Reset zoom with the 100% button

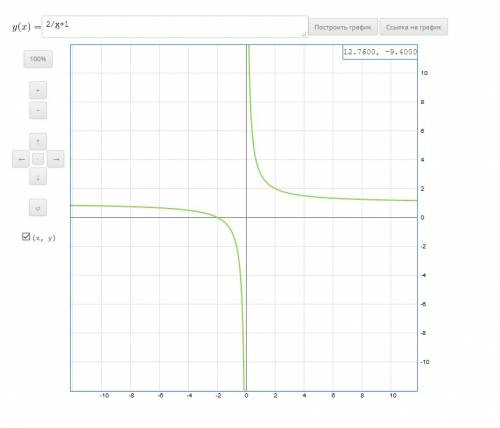click(38, 59)
